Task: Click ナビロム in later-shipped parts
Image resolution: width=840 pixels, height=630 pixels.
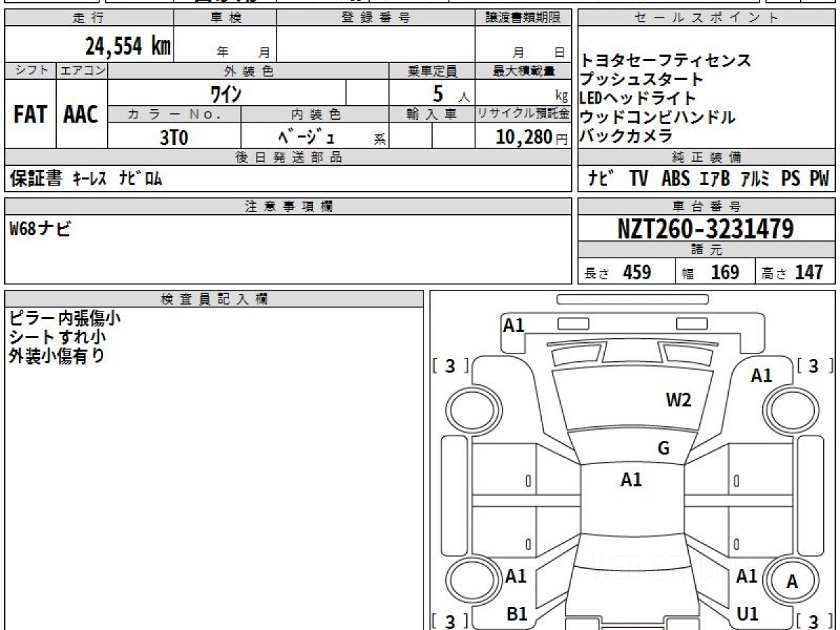Action: 140,179
